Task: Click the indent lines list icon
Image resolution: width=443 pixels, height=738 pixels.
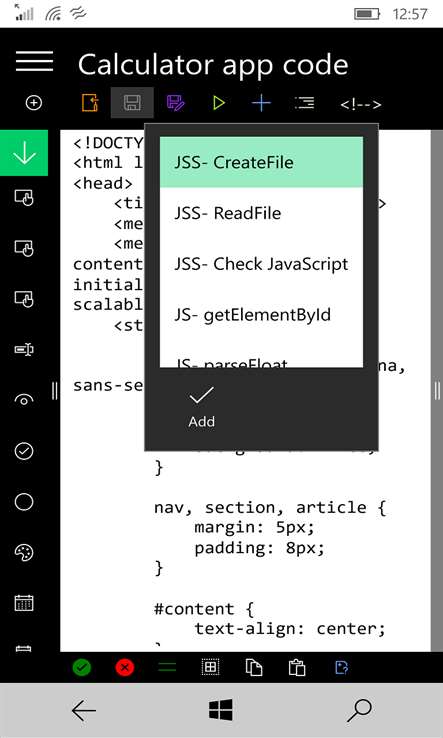Action: [x=305, y=103]
